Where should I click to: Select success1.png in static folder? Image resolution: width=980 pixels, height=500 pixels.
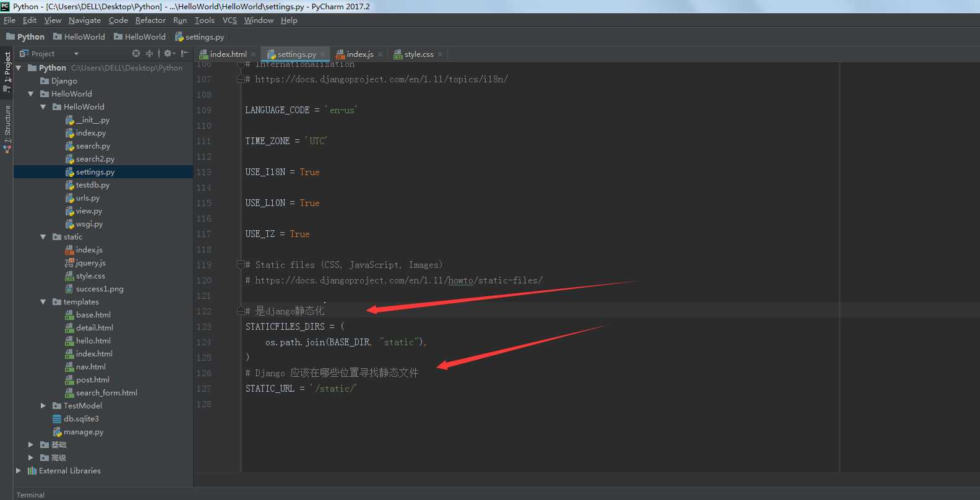94,289
